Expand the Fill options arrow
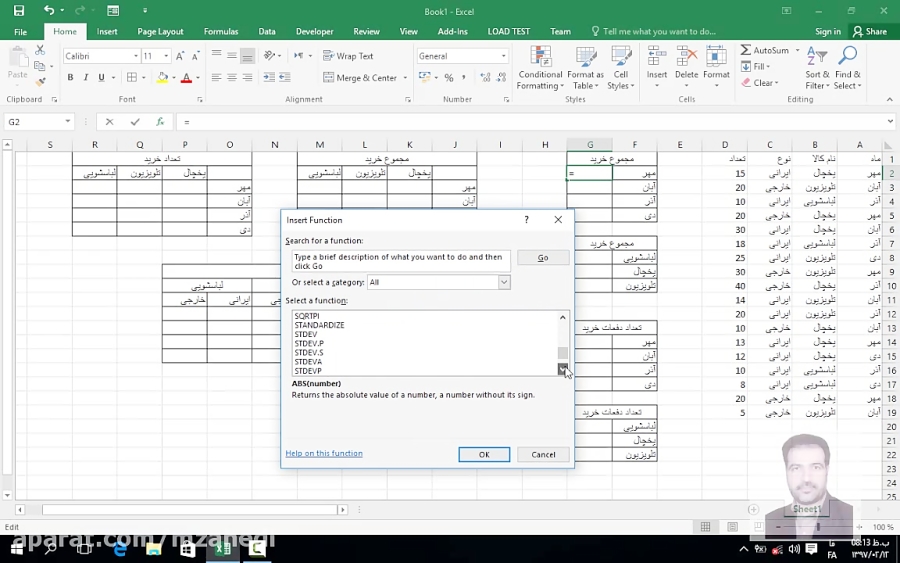 767,67
